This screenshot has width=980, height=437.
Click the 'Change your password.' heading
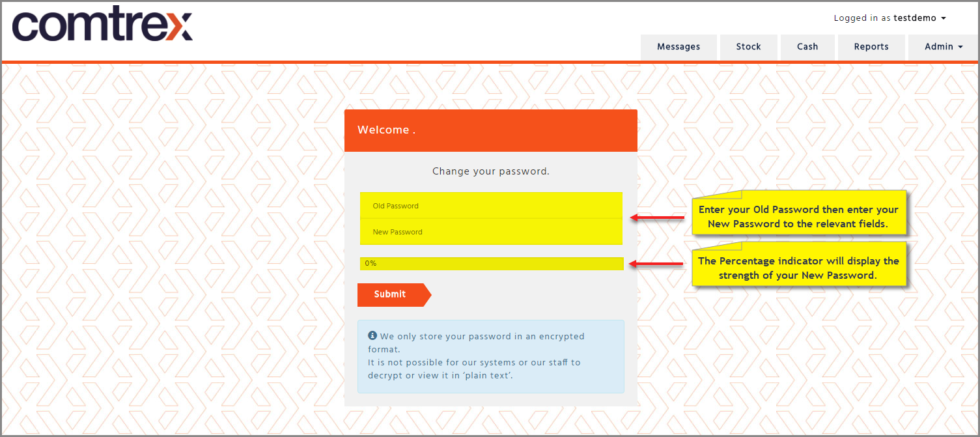click(491, 171)
